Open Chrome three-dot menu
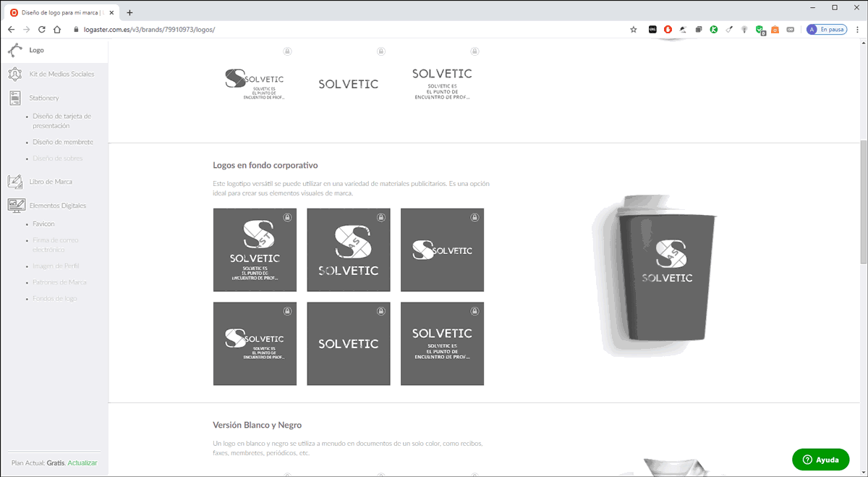 [x=858, y=30]
